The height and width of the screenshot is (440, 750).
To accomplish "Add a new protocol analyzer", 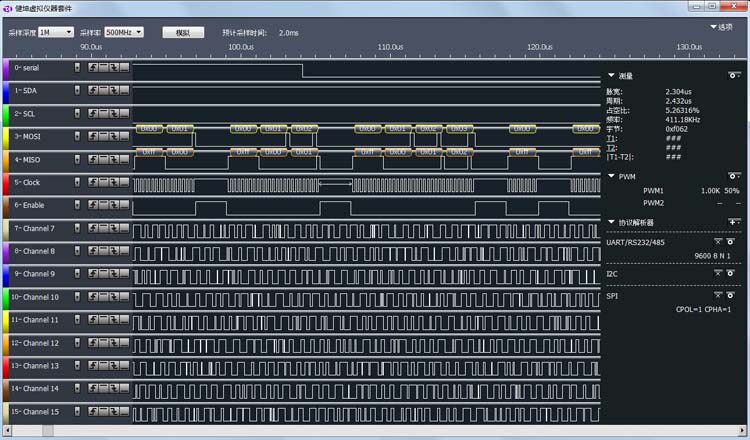I will (x=731, y=222).
